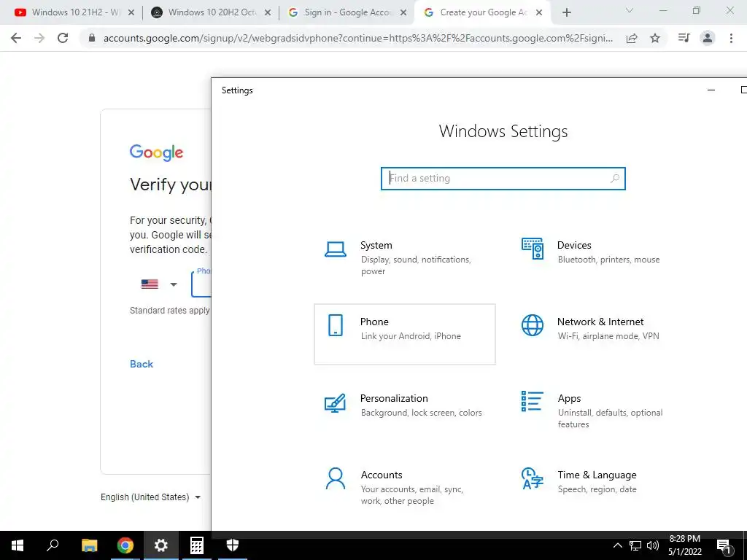Go back in the Chrome browser
Viewport: 747px width, 560px height.
coord(16,38)
